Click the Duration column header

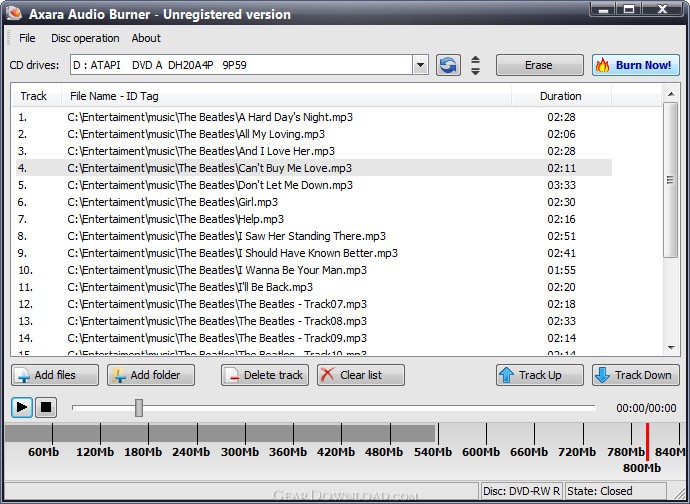[x=561, y=96]
